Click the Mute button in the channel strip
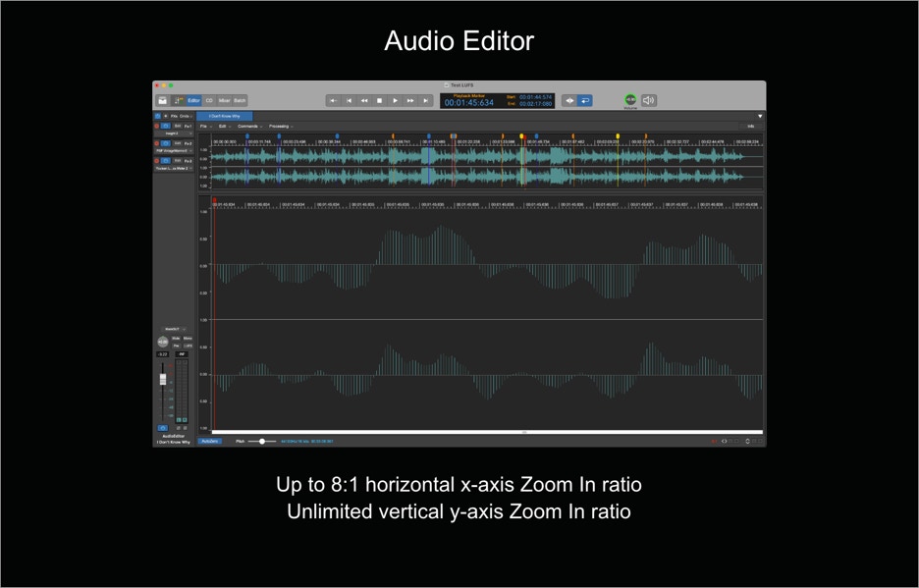Image resolution: width=919 pixels, height=588 pixels. (x=188, y=339)
